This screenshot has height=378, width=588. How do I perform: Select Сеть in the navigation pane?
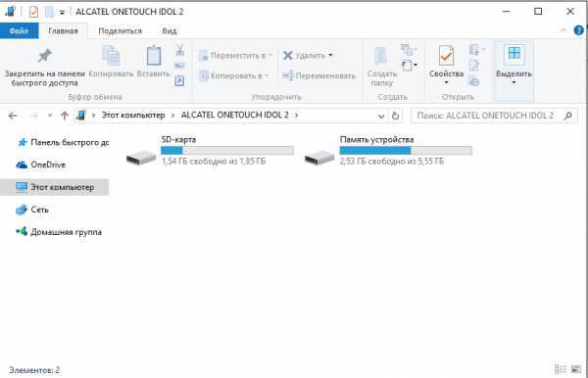32,210
